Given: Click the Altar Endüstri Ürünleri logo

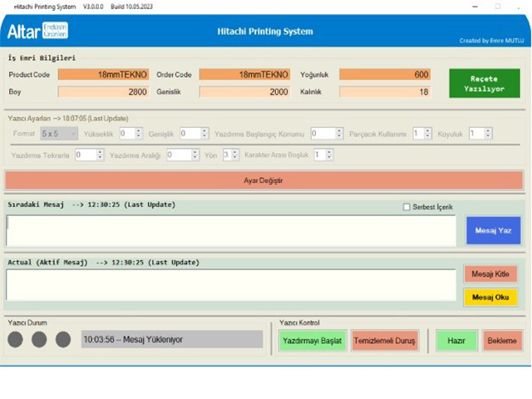Looking at the screenshot, I should (37, 31).
